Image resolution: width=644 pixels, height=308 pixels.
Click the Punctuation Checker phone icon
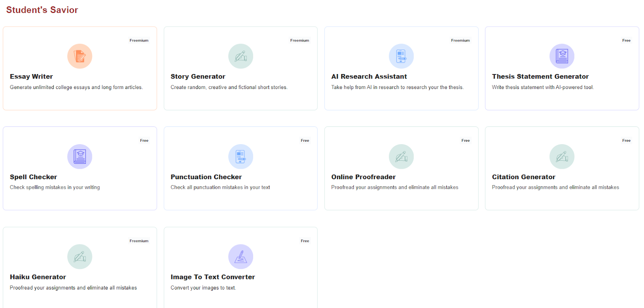pyautogui.click(x=241, y=156)
